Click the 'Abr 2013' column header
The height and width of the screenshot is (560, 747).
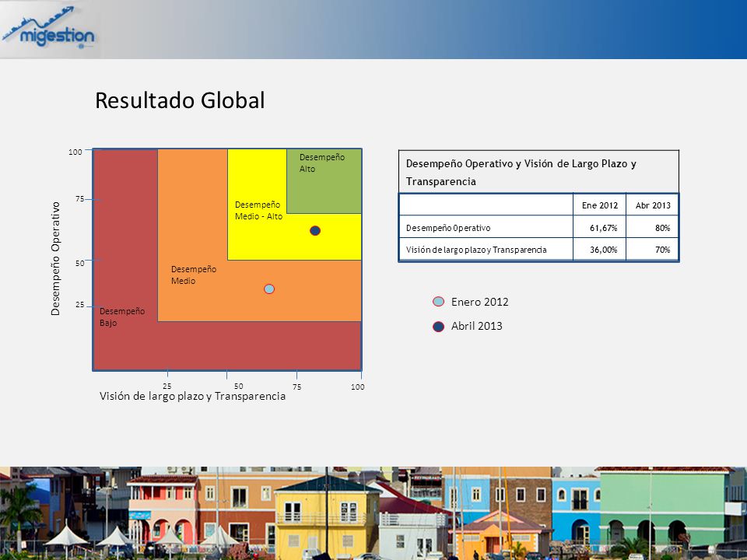(x=653, y=205)
